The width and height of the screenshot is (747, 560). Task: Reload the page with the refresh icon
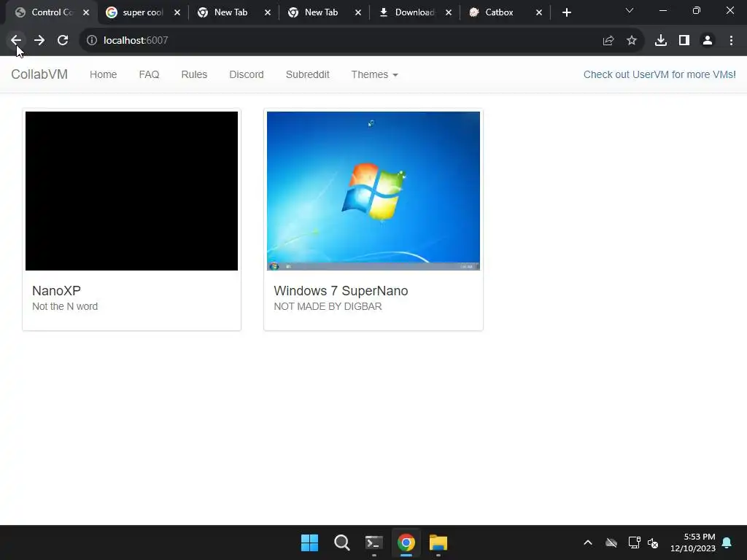[63, 41]
